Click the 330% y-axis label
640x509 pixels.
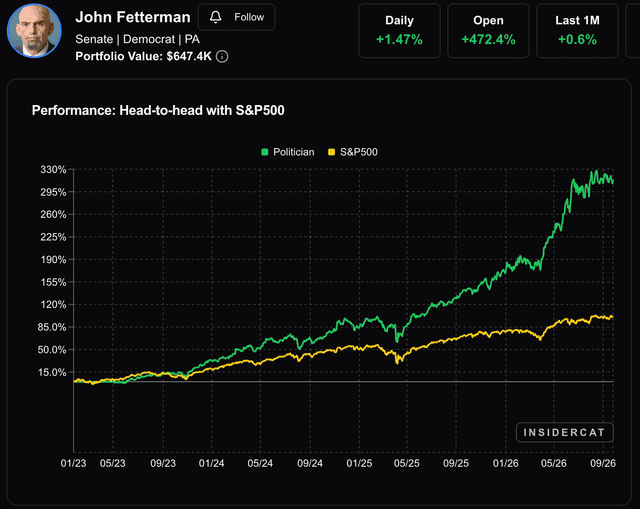[x=53, y=169]
